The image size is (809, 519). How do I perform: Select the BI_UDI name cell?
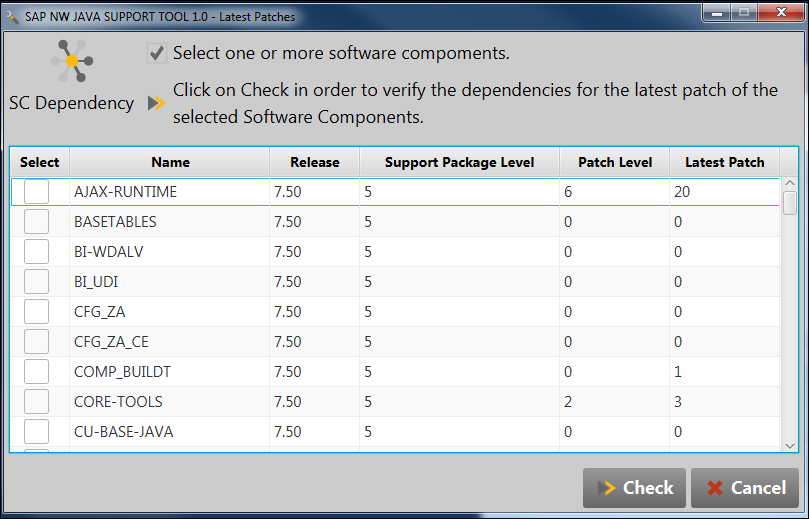point(169,282)
